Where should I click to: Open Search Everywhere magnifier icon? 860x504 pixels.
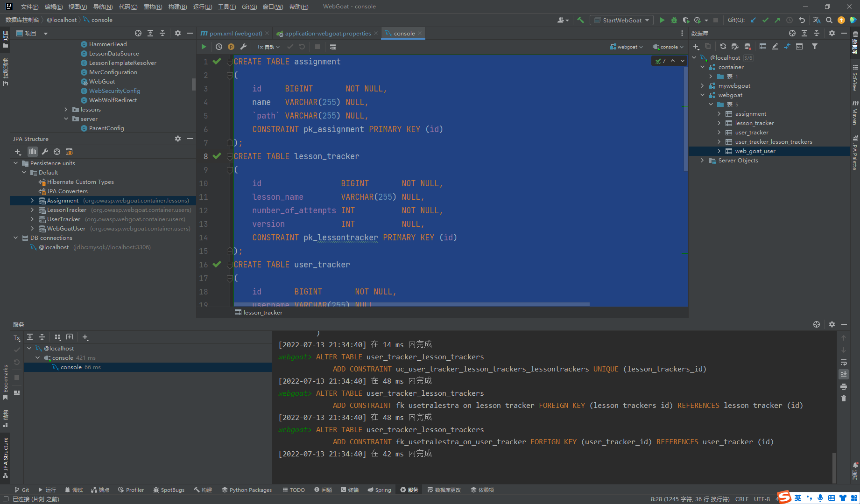tap(829, 20)
